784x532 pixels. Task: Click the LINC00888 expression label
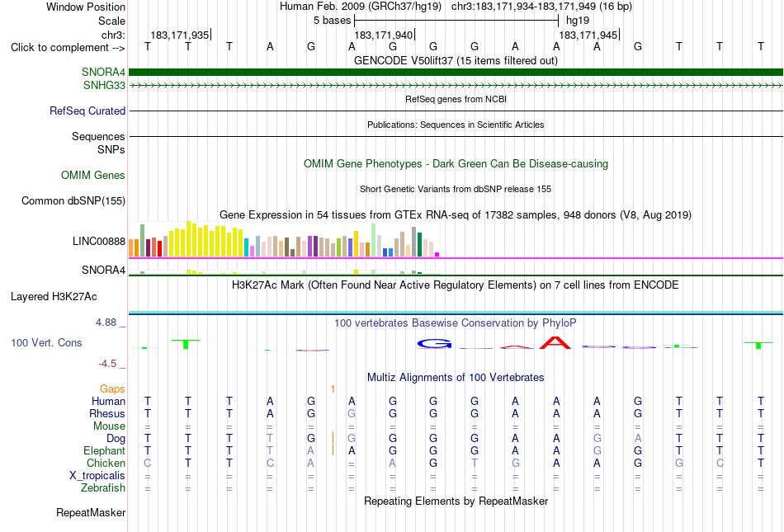click(99, 242)
